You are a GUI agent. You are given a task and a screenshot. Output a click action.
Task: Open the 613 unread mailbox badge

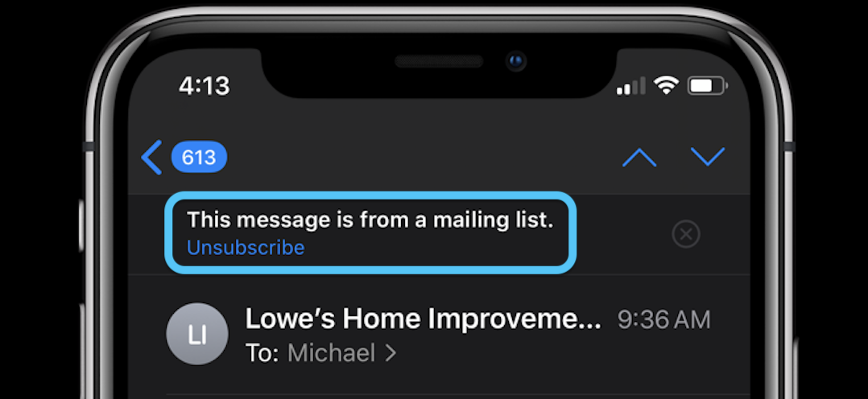(x=199, y=158)
